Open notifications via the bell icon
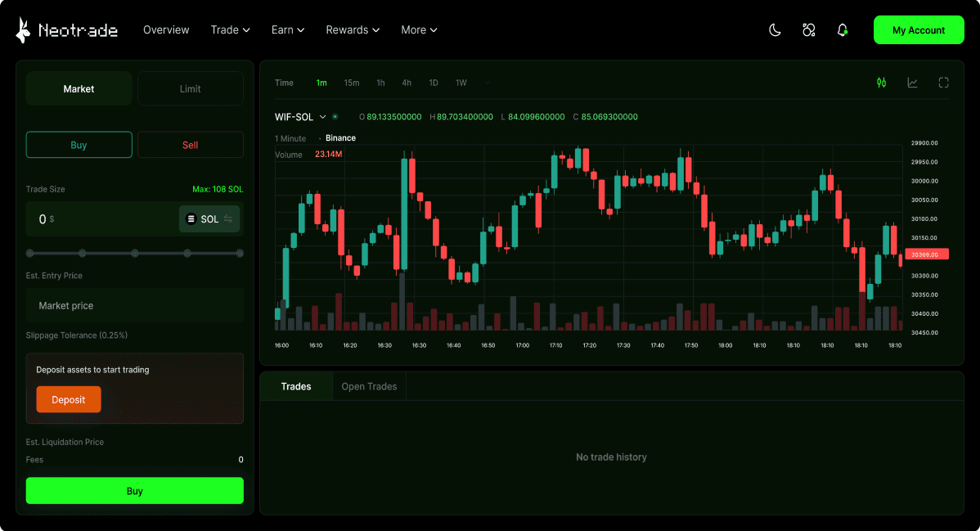The height and width of the screenshot is (531, 980). tap(843, 29)
